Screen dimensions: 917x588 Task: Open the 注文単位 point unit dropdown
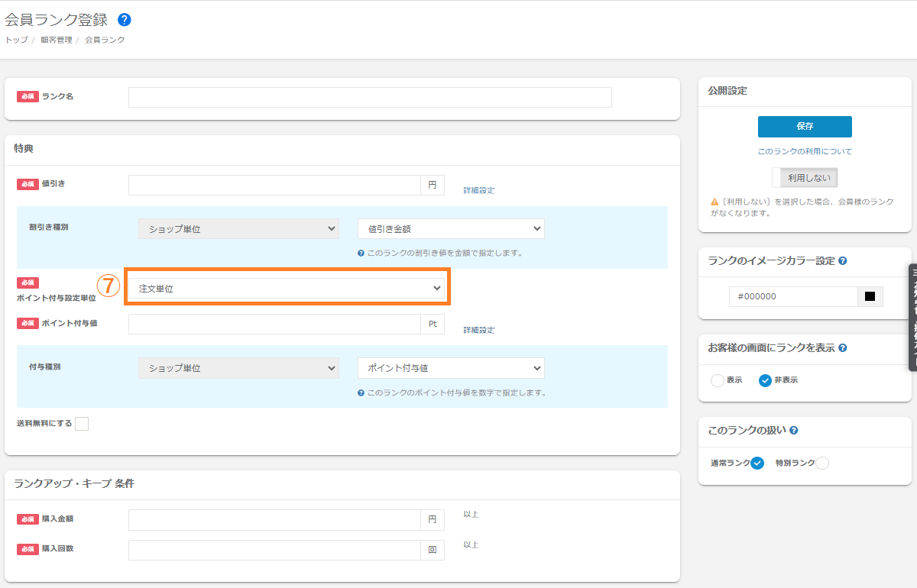[x=287, y=288]
